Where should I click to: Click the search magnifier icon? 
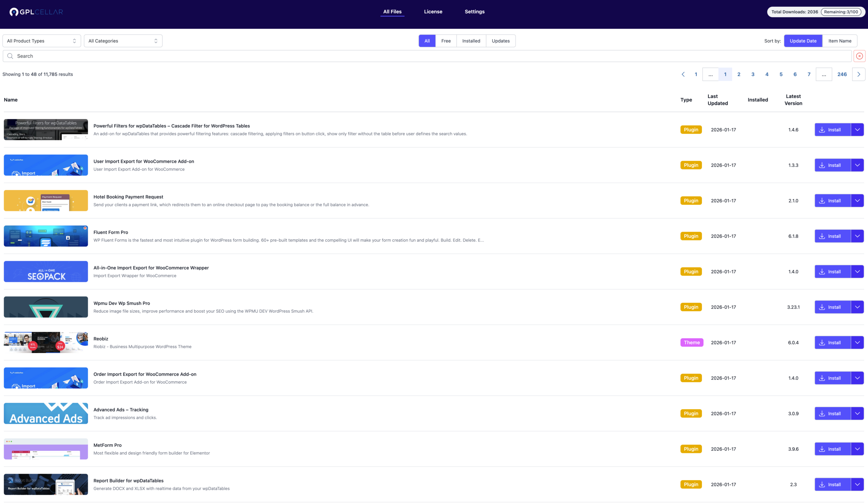click(10, 56)
